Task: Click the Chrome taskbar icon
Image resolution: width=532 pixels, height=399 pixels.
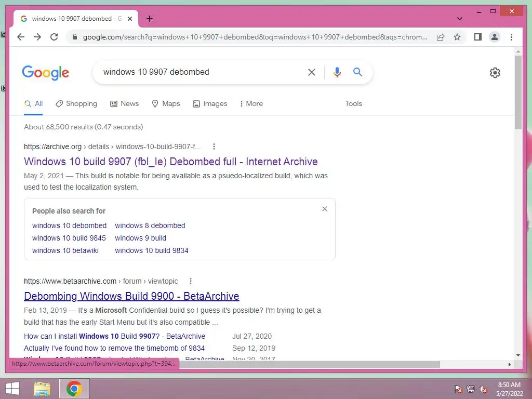Action: [74, 389]
